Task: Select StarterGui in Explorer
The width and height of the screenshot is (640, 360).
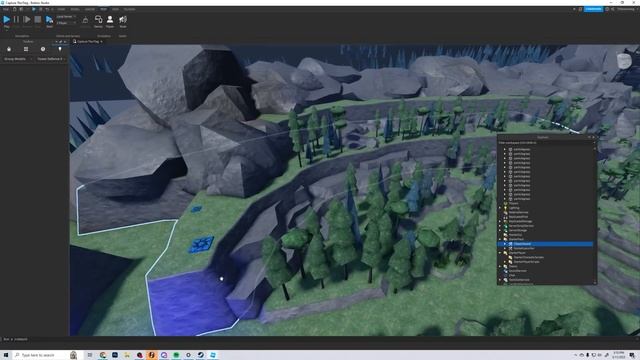Action: [x=516, y=235]
